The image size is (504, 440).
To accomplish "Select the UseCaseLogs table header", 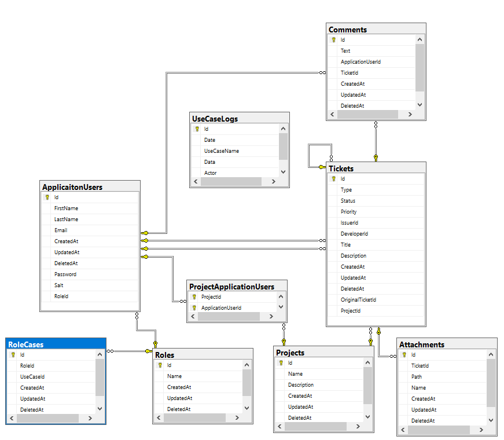I will coord(240,118).
